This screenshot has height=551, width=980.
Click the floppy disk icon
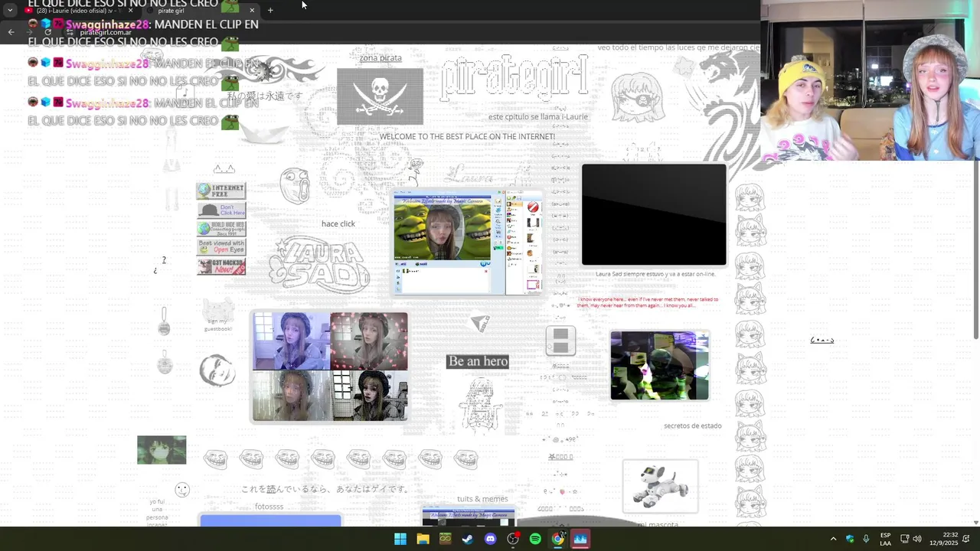(560, 341)
